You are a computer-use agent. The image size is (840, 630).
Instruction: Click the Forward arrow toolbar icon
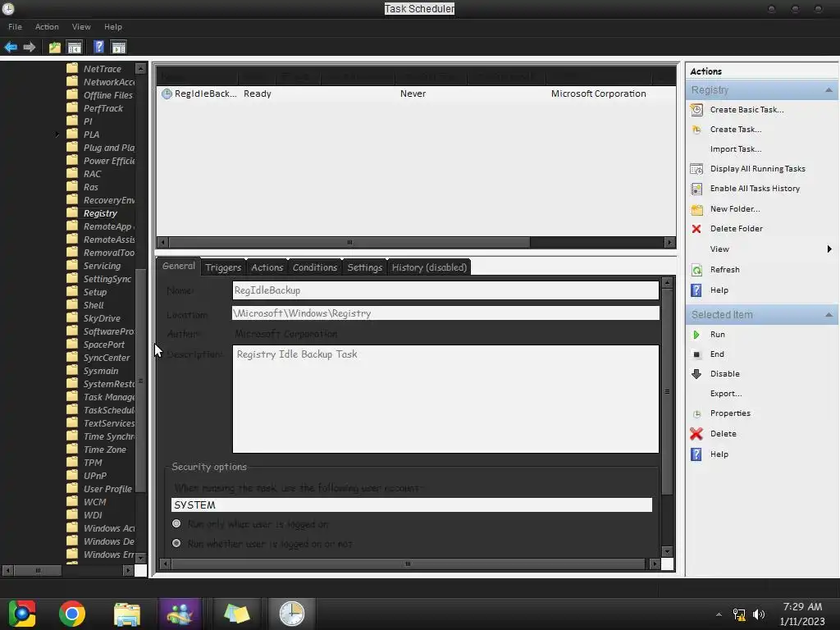(x=30, y=47)
